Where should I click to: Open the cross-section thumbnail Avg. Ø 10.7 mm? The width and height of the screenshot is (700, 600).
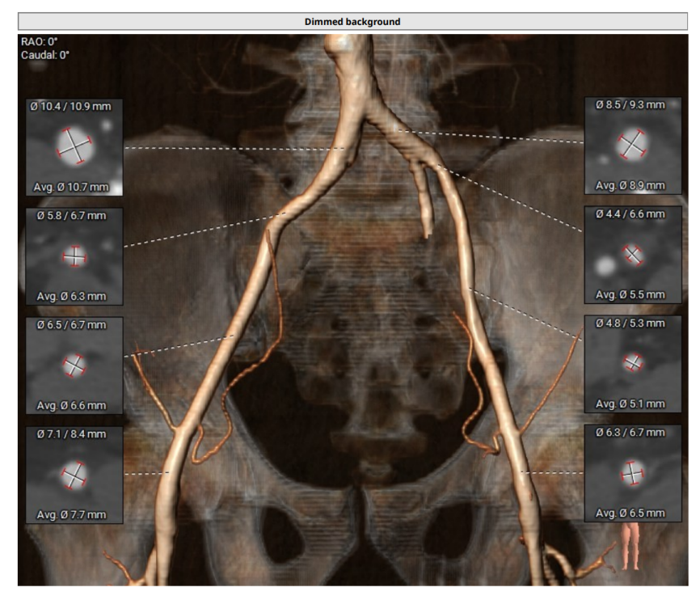(x=74, y=147)
